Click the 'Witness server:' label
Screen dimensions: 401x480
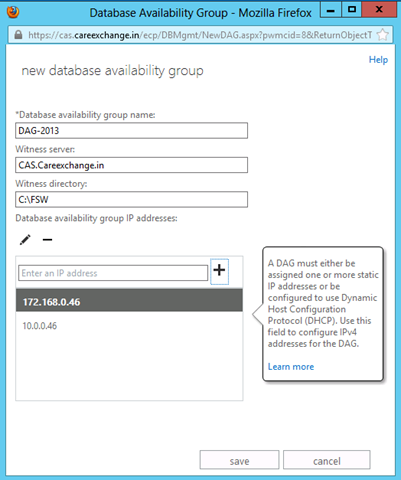pyautogui.click(x=45, y=149)
